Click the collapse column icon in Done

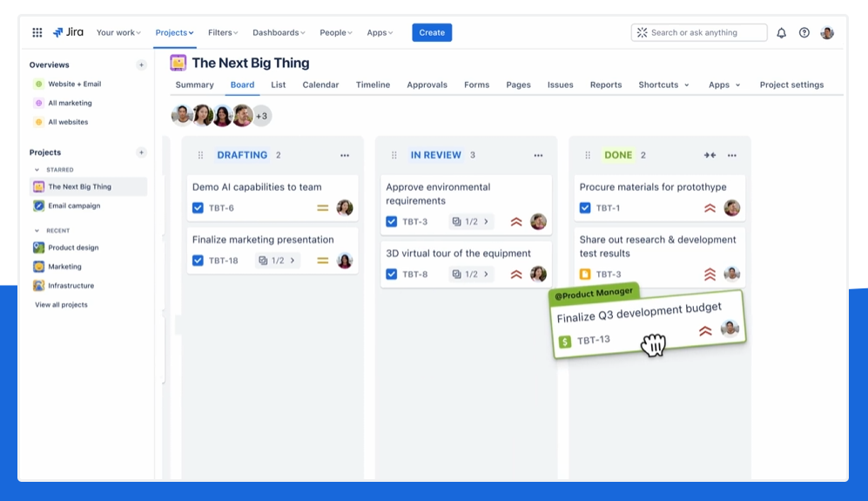click(710, 155)
